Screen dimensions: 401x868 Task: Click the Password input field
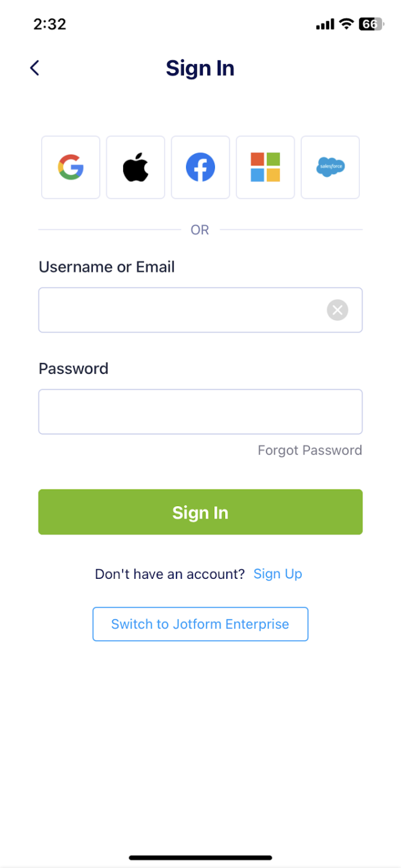[200, 411]
